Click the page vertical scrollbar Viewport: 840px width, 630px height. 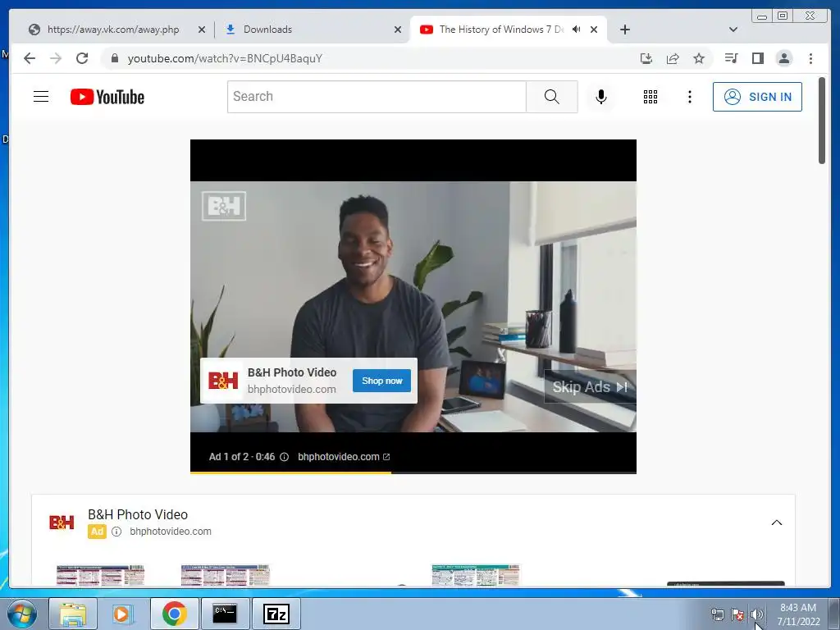[x=822, y=121]
